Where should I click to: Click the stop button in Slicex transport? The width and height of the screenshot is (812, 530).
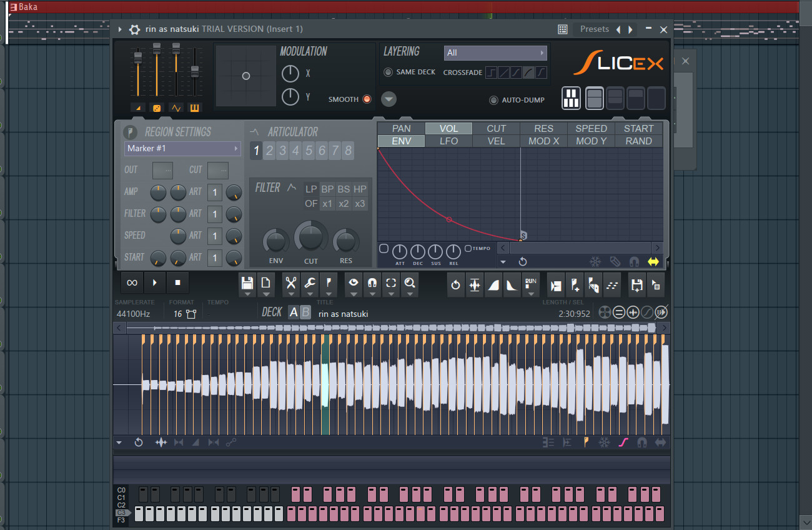click(177, 282)
